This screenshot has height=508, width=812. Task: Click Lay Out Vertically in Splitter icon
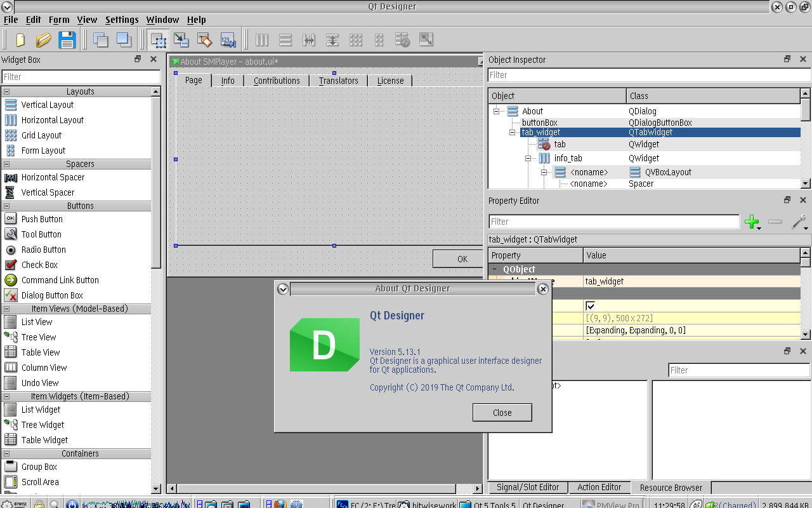[332, 40]
